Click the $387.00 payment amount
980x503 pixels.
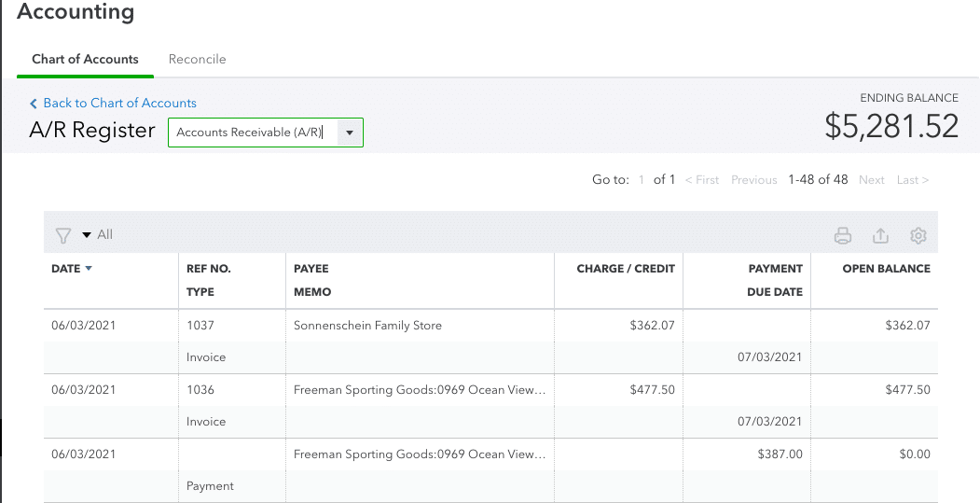tap(780, 454)
